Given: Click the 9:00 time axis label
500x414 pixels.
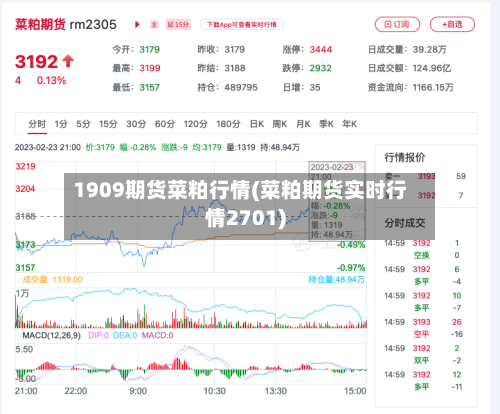Looking at the screenshot, I should click(138, 391).
